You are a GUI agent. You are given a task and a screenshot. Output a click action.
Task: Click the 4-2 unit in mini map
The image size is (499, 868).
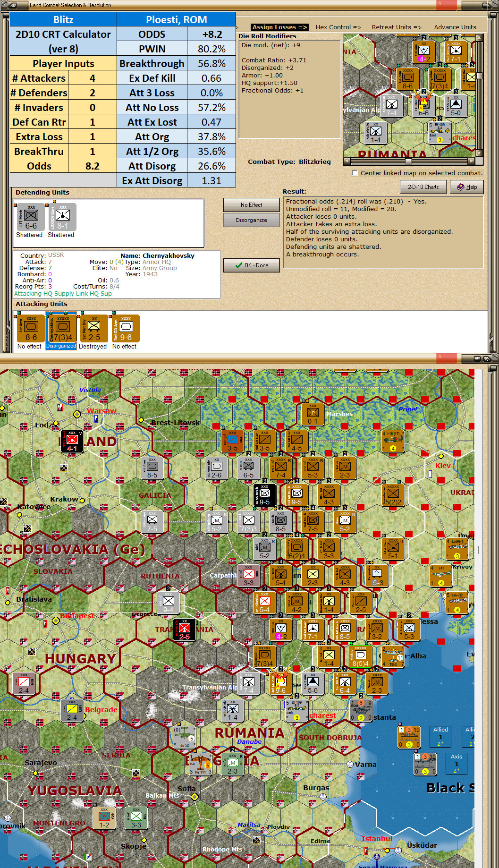point(423,52)
